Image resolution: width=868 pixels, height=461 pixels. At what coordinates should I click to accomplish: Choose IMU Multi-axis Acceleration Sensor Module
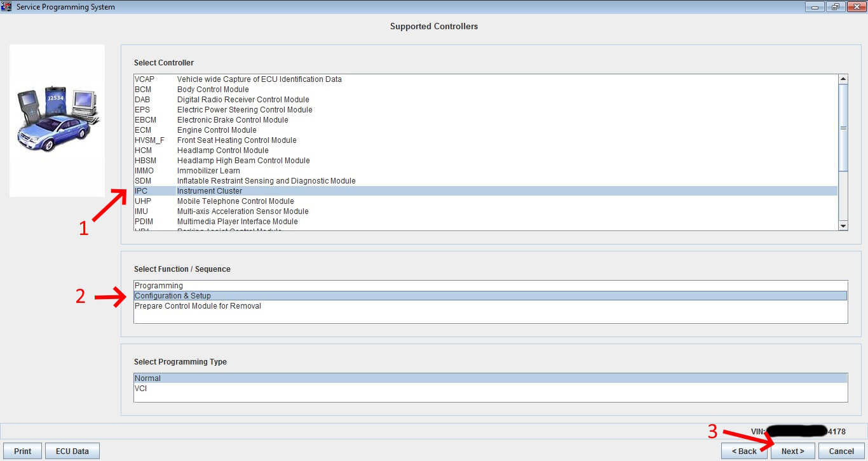485,211
